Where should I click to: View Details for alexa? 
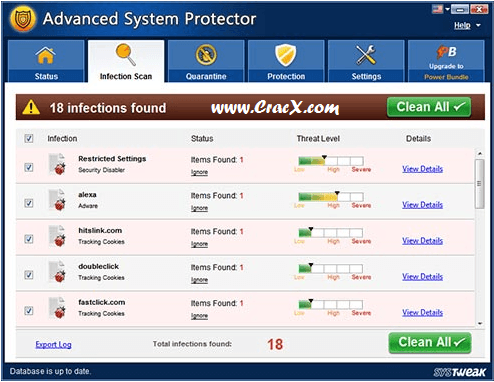click(422, 205)
